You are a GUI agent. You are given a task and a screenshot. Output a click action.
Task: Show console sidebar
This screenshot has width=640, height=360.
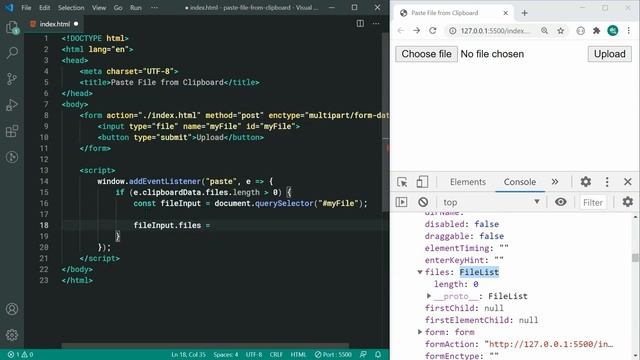coord(402,202)
